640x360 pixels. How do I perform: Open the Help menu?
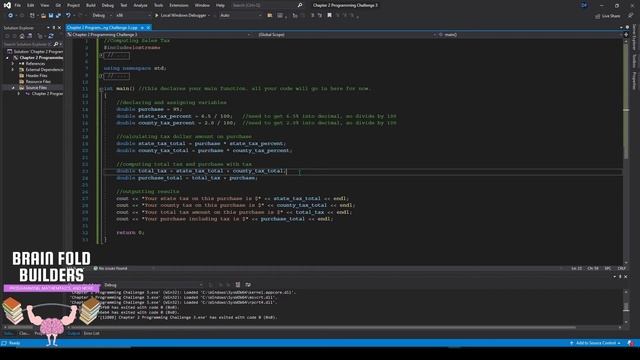click(x=220, y=5)
